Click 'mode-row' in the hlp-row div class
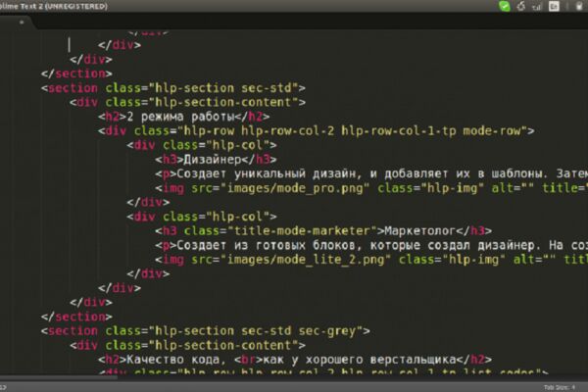588x392 pixels. [x=492, y=131]
